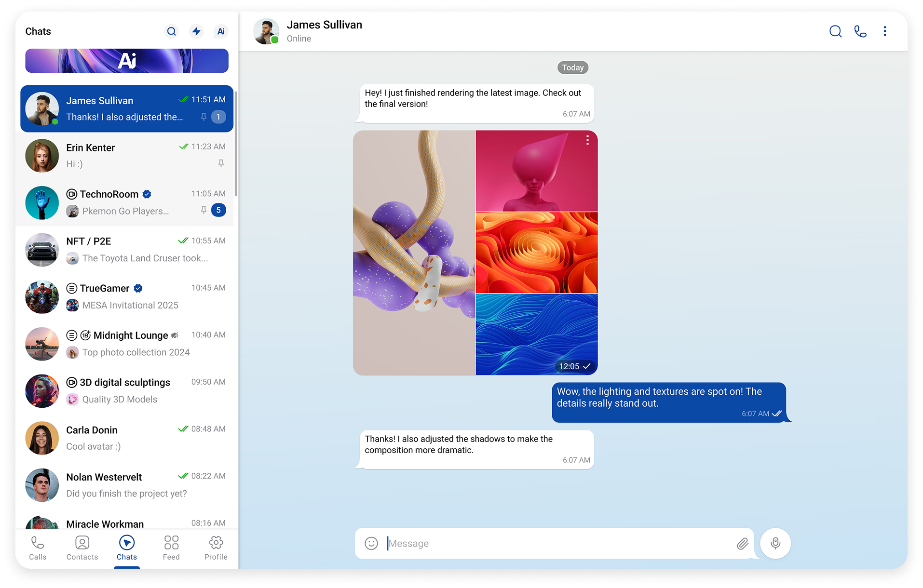The image size is (923, 588).
Task: Toggle pin on Erin Kenter chat
Action: tap(221, 163)
